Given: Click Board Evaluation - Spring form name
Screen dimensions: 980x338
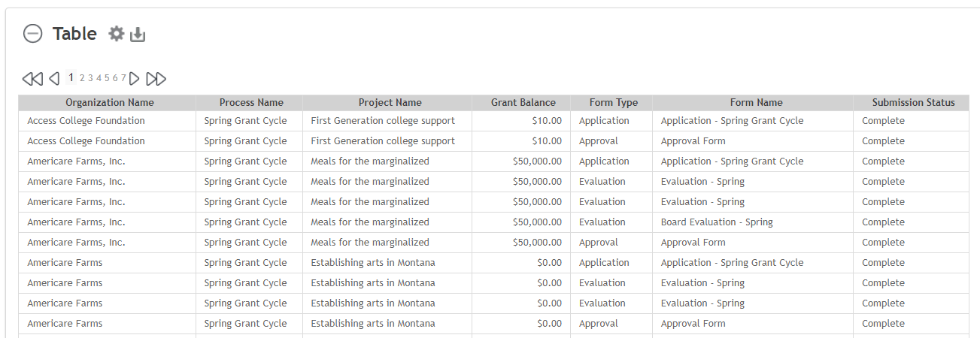Looking at the screenshot, I should 717,222.
